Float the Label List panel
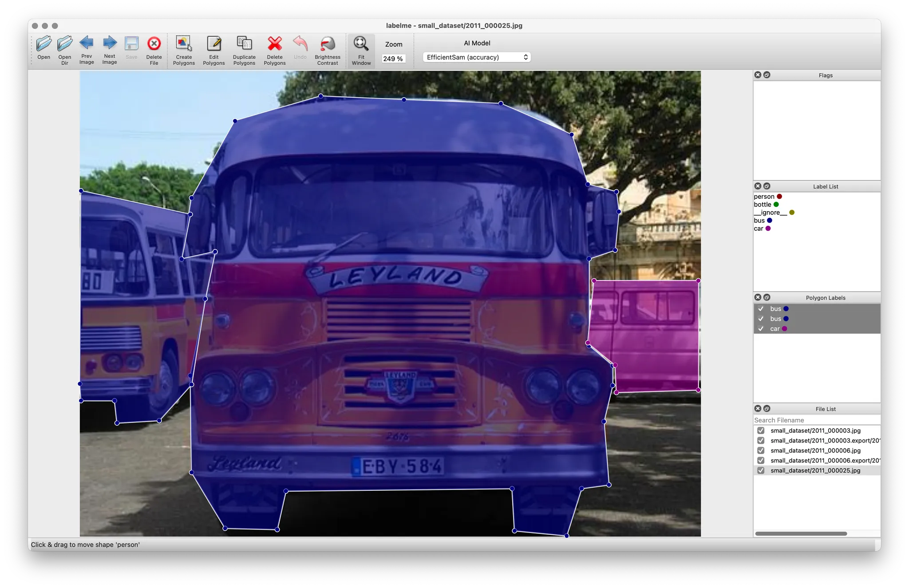909x588 pixels. (x=767, y=186)
